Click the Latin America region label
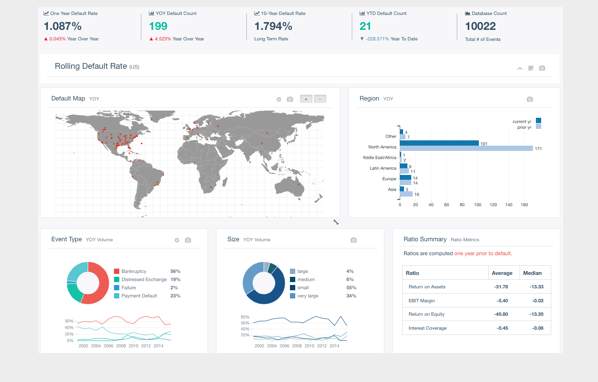The height and width of the screenshot is (382, 598). (x=383, y=168)
